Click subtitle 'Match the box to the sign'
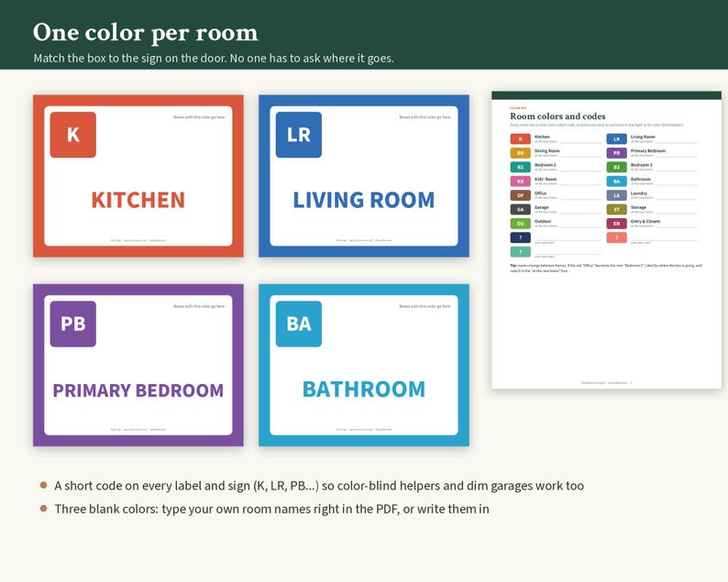The width and height of the screenshot is (728, 582). [x=214, y=59]
